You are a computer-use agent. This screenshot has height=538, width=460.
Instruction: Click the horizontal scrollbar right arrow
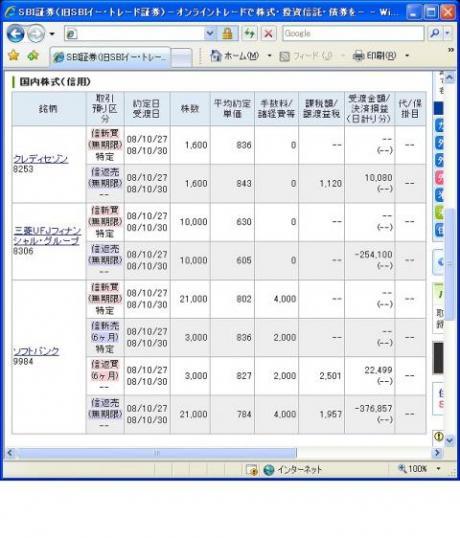437,453
